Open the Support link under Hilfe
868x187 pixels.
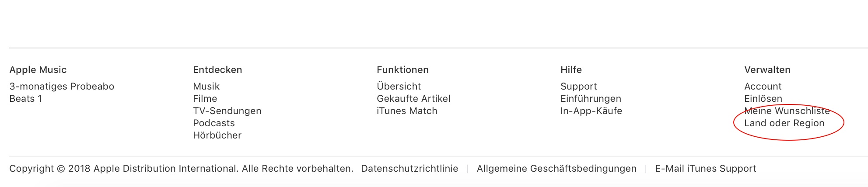(x=578, y=87)
